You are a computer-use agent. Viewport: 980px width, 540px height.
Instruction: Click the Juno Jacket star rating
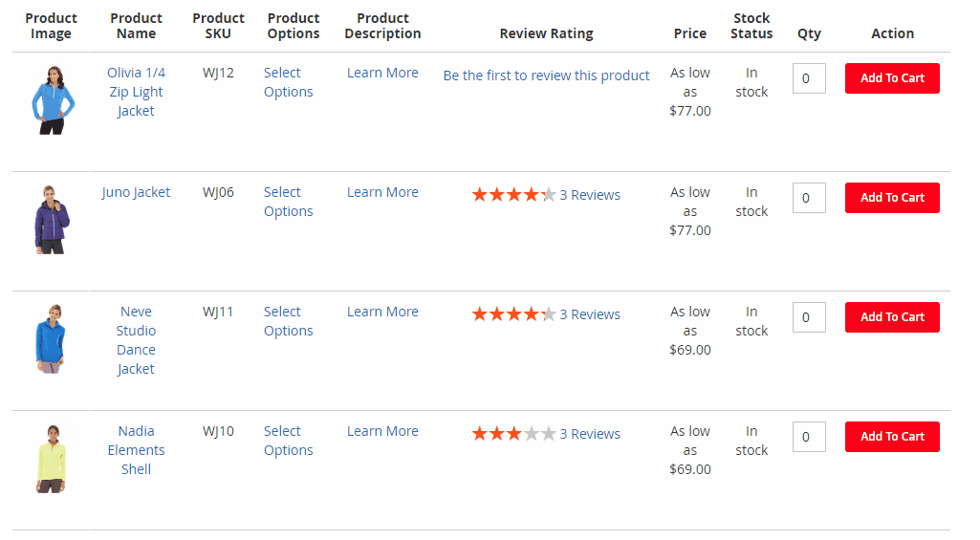pos(513,194)
